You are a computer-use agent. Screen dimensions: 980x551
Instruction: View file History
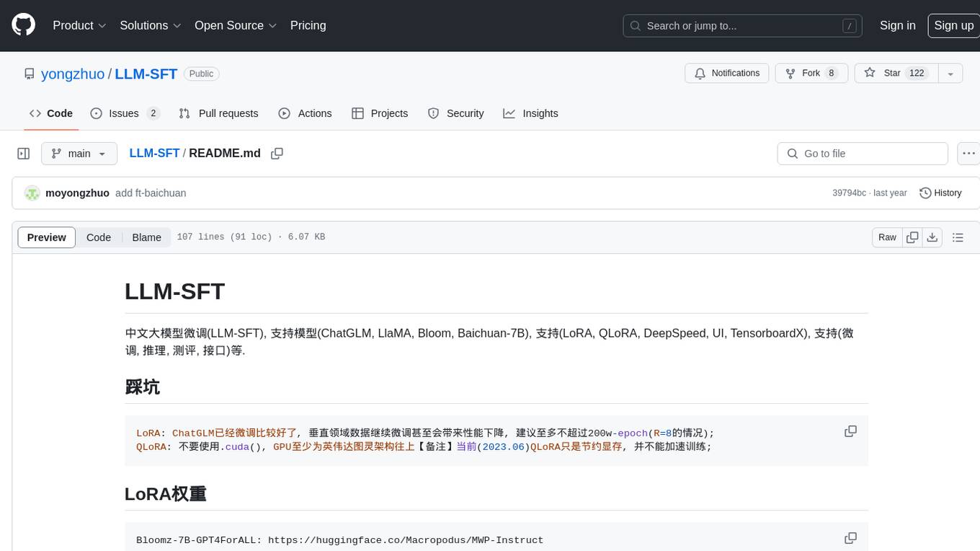click(940, 193)
